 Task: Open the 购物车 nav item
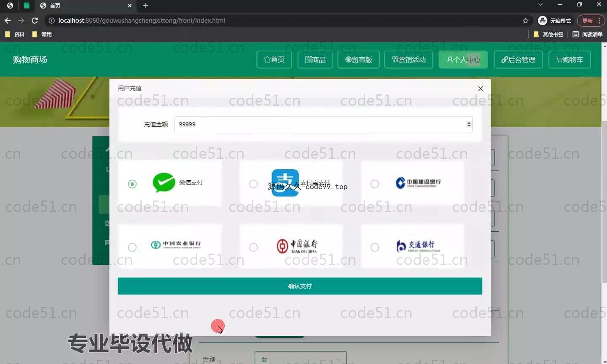569,60
